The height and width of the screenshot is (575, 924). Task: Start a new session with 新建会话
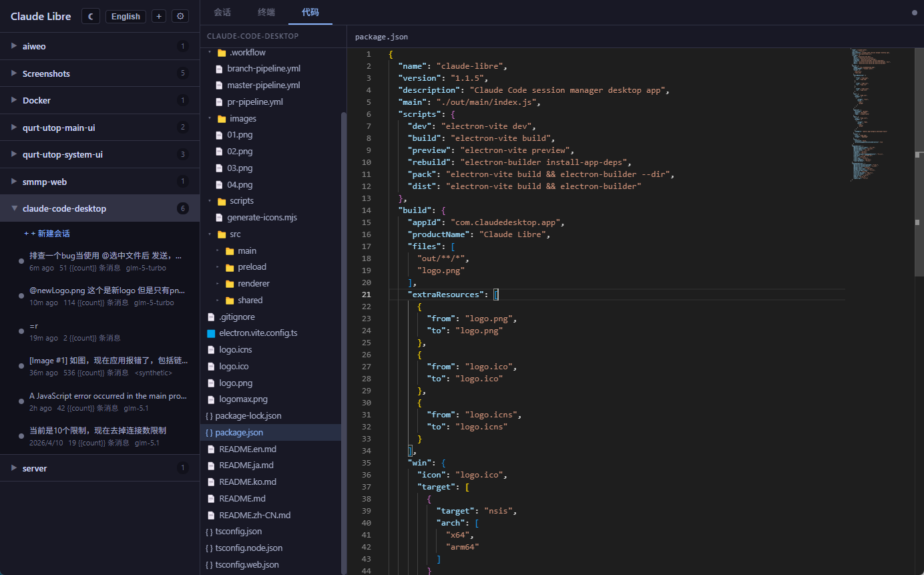pos(47,234)
